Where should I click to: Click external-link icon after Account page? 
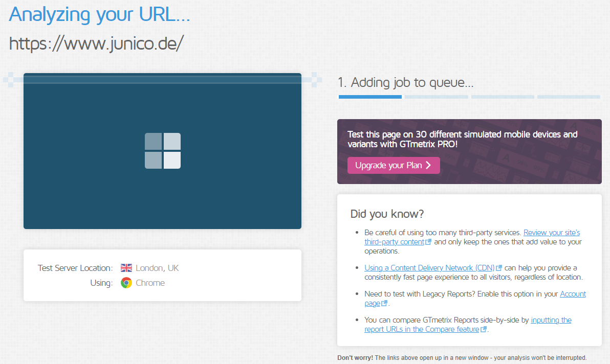(384, 303)
